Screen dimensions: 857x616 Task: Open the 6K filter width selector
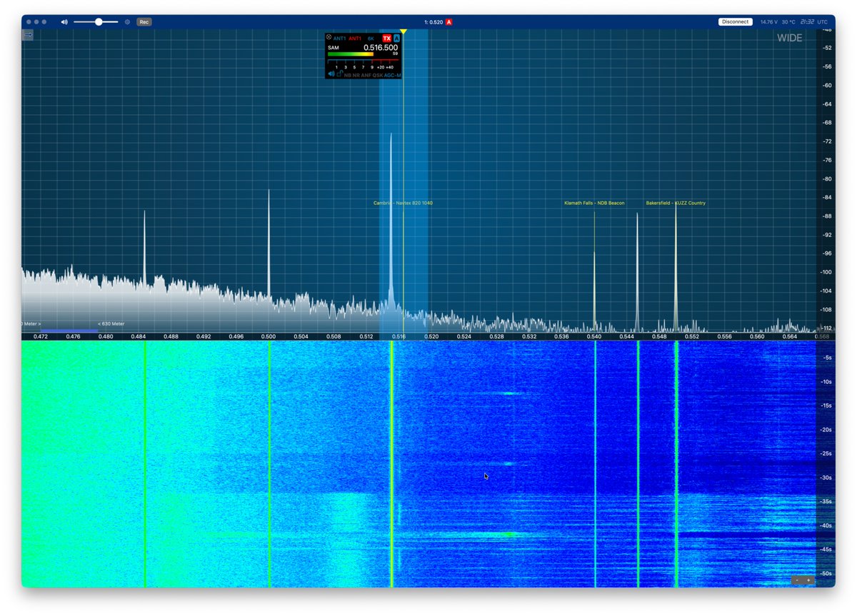371,39
